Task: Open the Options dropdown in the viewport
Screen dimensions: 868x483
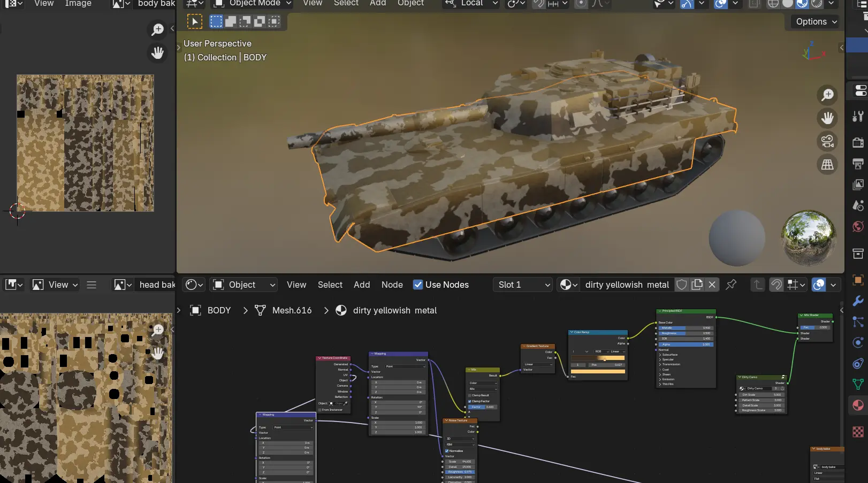Action: [x=814, y=21]
